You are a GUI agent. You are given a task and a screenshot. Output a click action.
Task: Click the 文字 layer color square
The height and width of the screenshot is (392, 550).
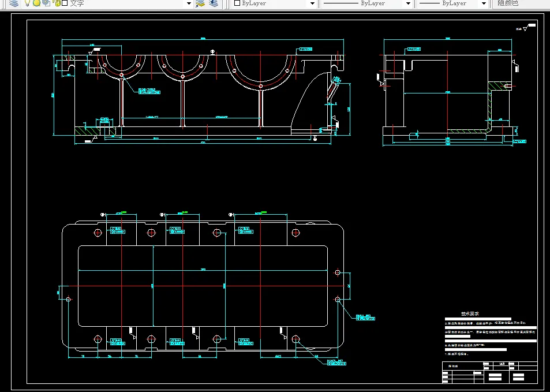tap(65, 3)
